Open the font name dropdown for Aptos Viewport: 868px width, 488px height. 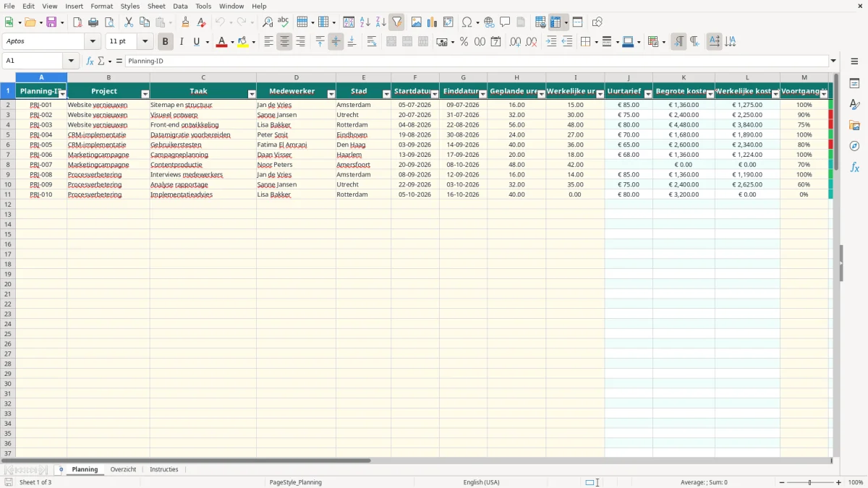click(93, 42)
